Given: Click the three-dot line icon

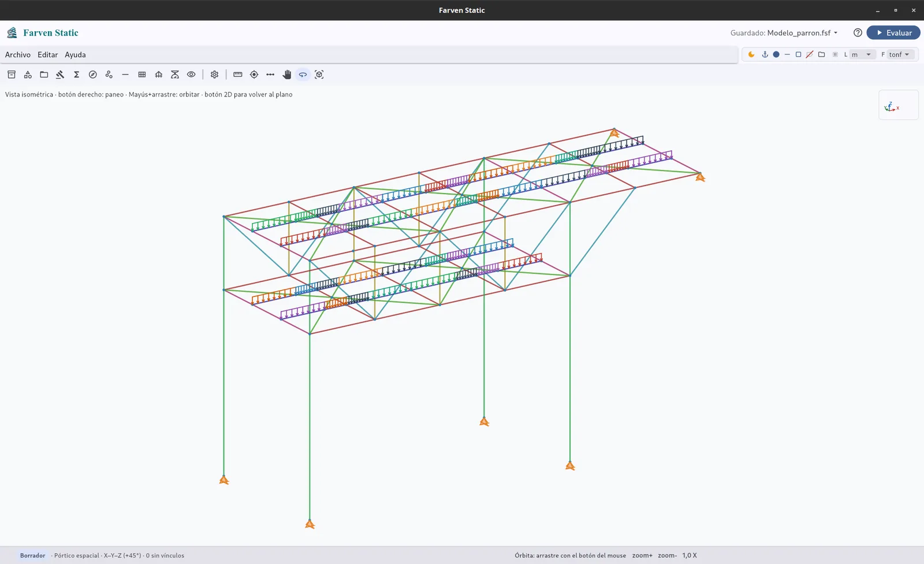Looking at the screenshot, I should [270, 75].
